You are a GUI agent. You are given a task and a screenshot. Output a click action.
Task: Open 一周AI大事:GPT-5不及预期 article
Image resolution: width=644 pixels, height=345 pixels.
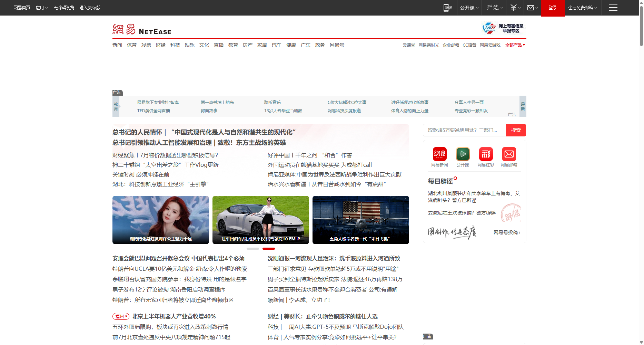tap(336, 327)
